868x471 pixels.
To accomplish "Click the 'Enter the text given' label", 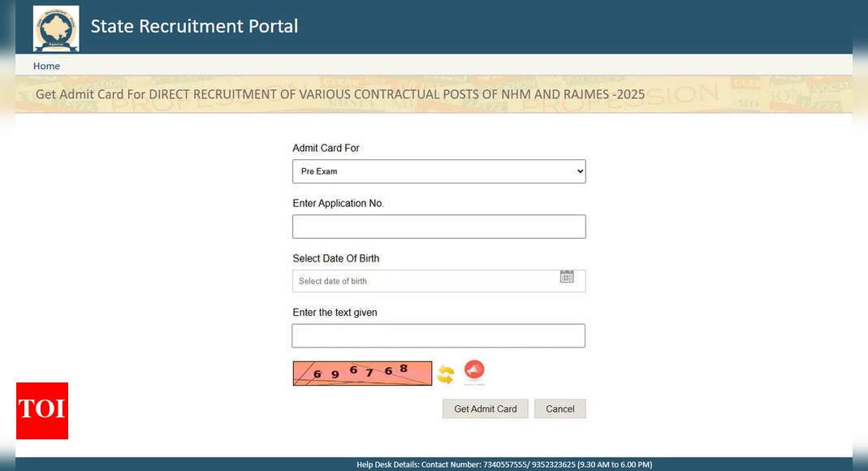I will point(335,313).
